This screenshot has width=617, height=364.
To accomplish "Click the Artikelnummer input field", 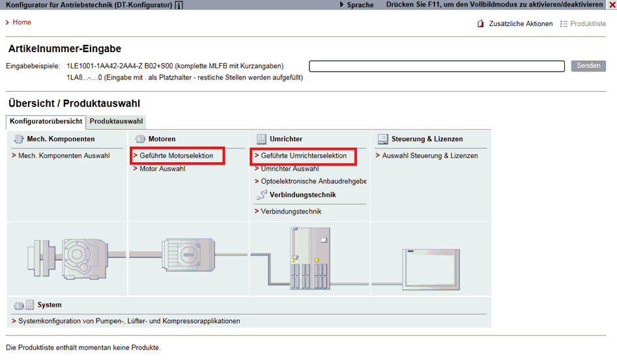I will [437, 66].
